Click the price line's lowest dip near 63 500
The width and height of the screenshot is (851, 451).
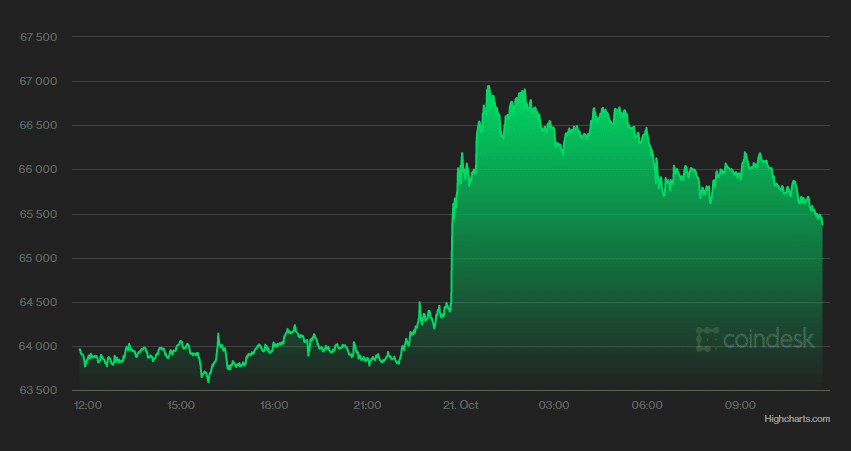[208, 382]
